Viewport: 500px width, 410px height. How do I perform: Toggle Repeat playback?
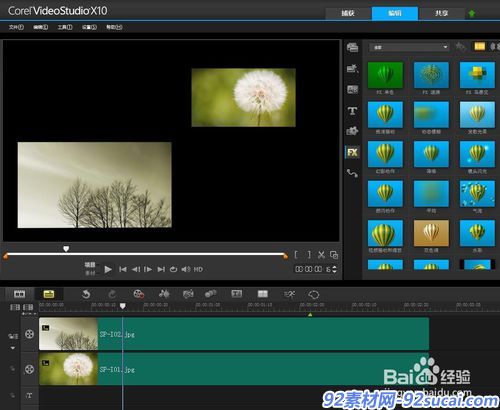pyautogui.click(x=173, y=269)
